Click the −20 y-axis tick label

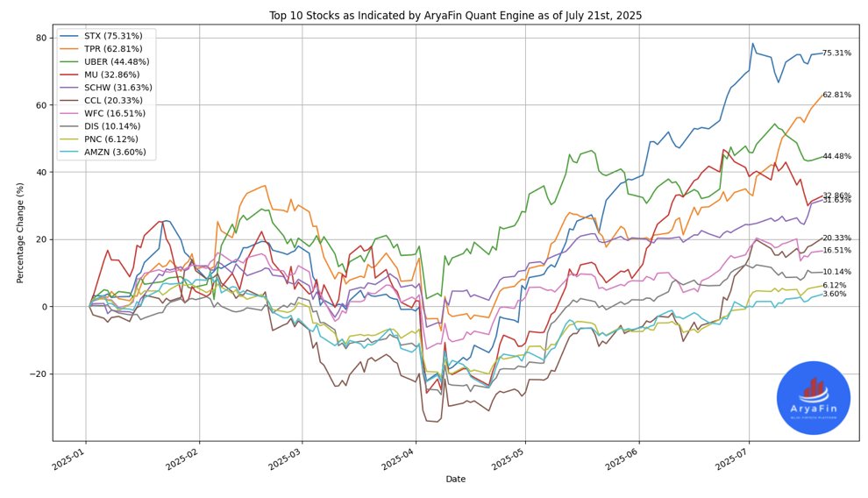click(39, 374)
